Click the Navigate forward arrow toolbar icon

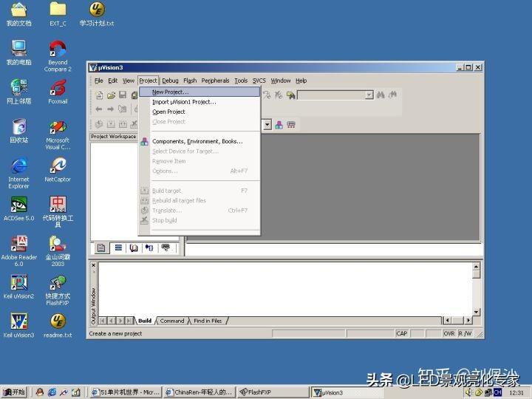pos(110,109)
